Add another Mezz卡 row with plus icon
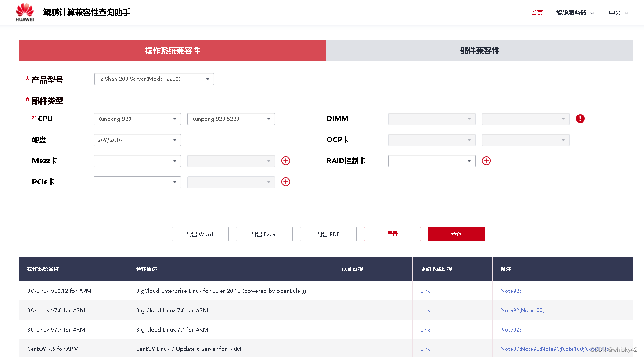This screenshot has width=644, height=357. (x=286, y=161)
